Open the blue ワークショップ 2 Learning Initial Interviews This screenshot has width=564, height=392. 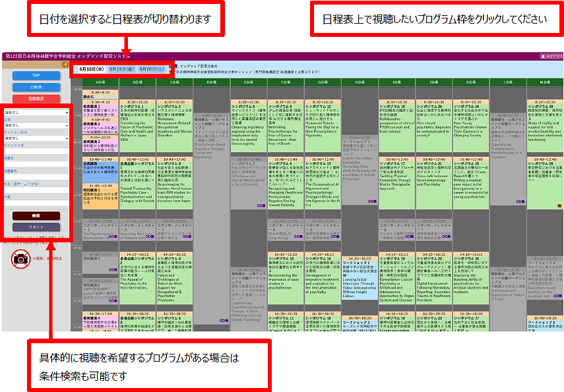[x=360, y=277]
